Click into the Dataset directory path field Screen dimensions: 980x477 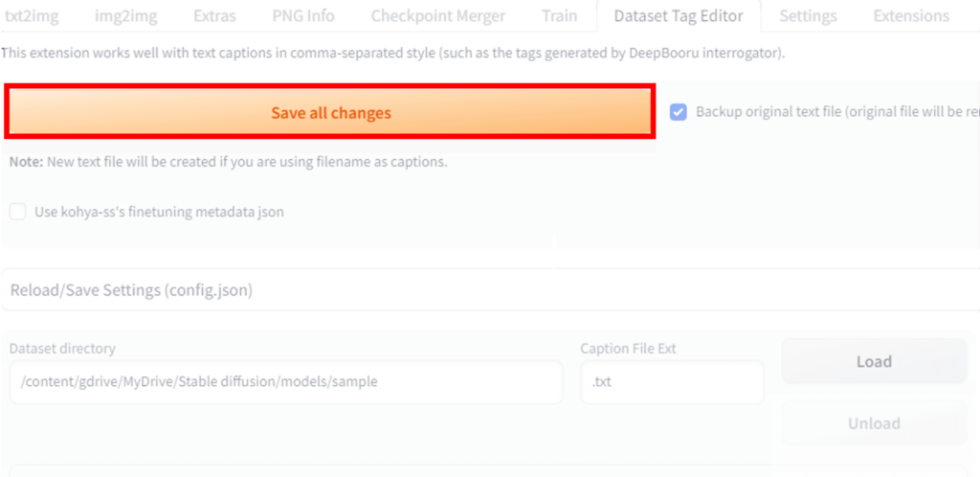(285, 381)
